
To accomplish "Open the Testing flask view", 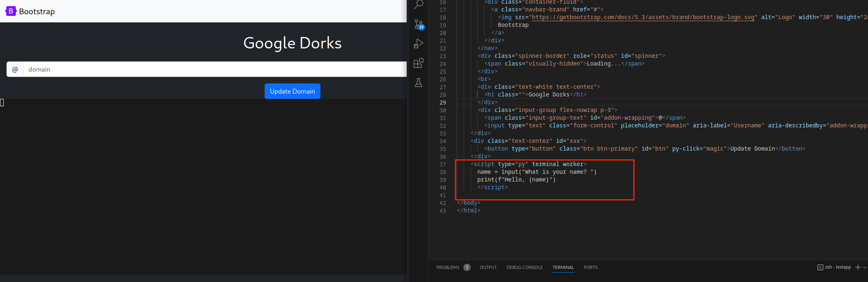I will pyautogui.click(x=418, y=83).
